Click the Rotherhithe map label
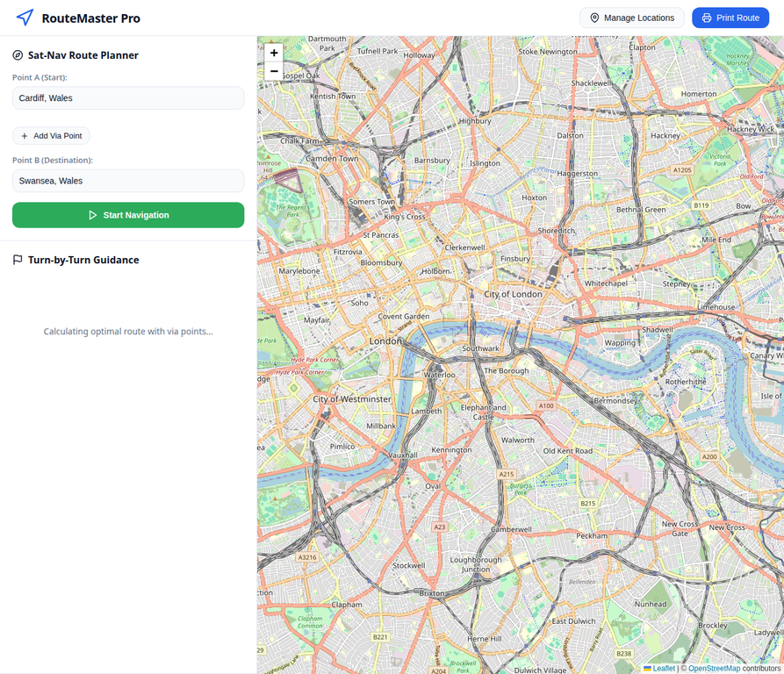The image size is (784, 674). pos(686,382)
